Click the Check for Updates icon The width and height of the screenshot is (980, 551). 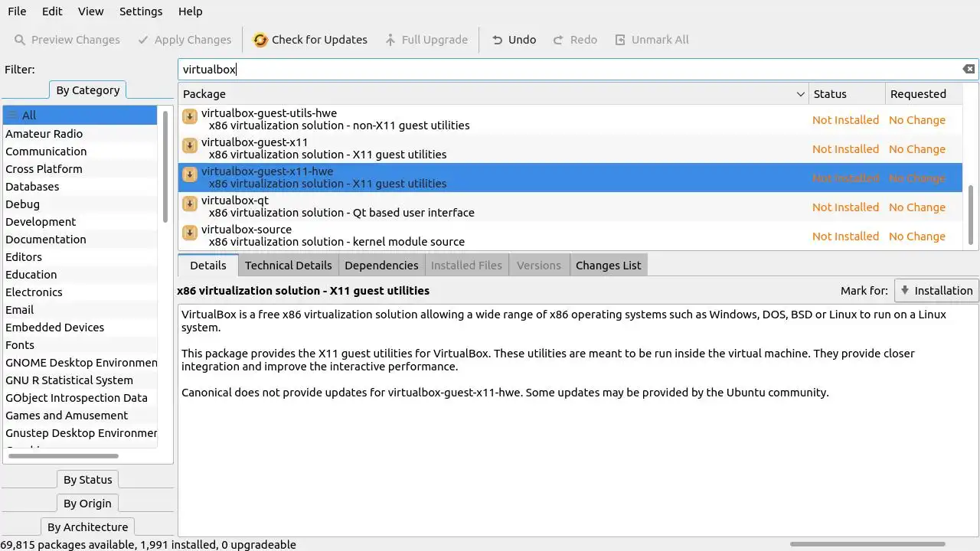pyautogui.click(x=260, y=40)
